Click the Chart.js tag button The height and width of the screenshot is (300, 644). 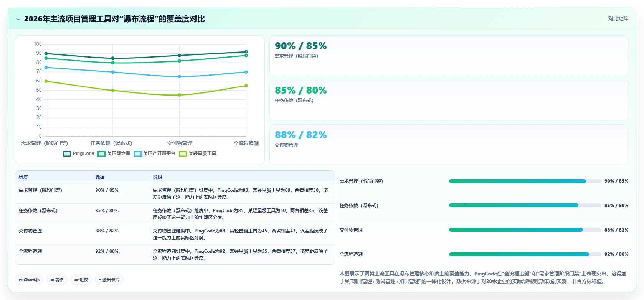pyautogui.click(x=29, y=280)
